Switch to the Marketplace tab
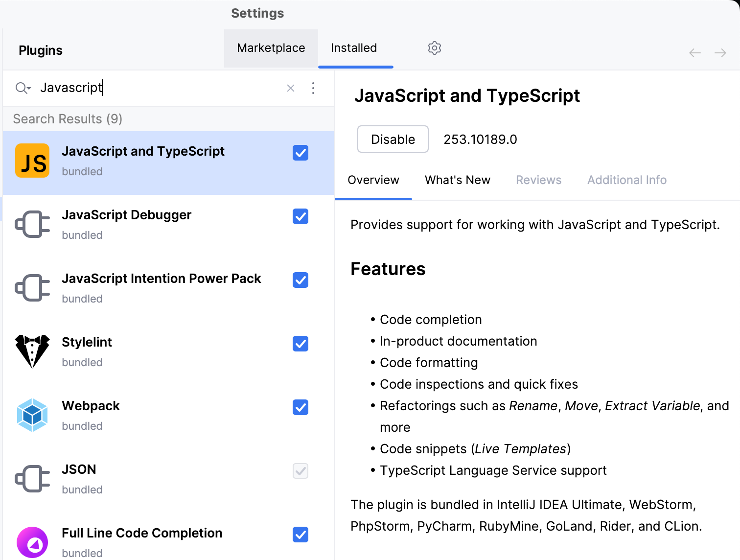The width and height of the screenshot is (740, 560). coord(271,48)
